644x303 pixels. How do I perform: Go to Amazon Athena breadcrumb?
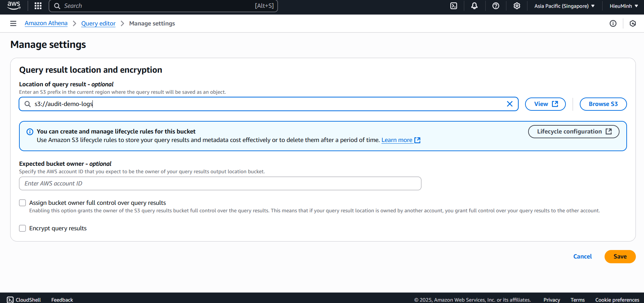46,23
